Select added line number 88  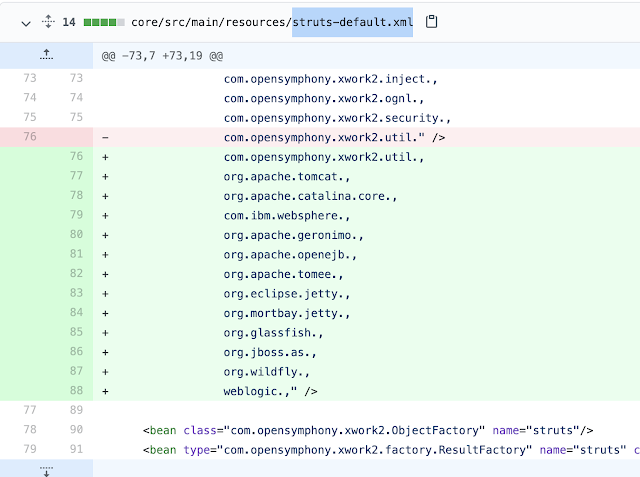pyautogui.click(x=76, y=391)
